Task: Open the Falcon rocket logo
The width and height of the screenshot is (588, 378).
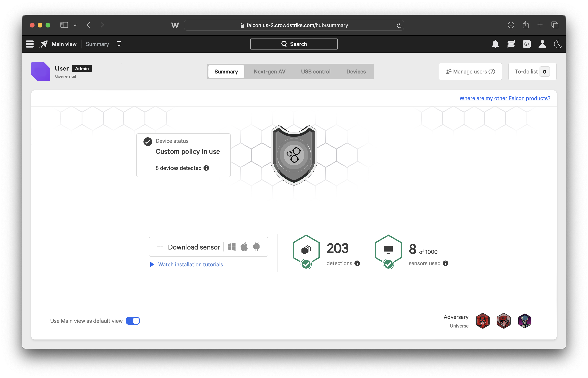Action: tap(43, 44)
